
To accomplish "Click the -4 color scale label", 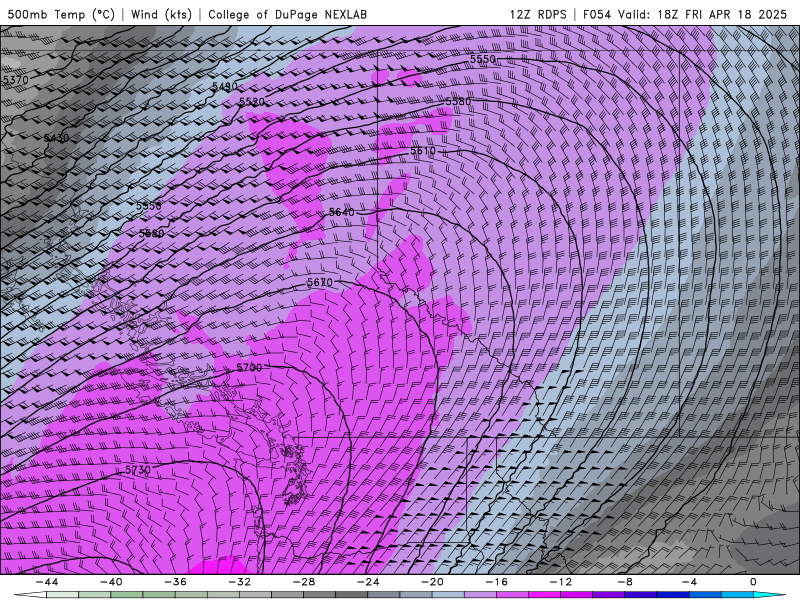I will 690,582.
